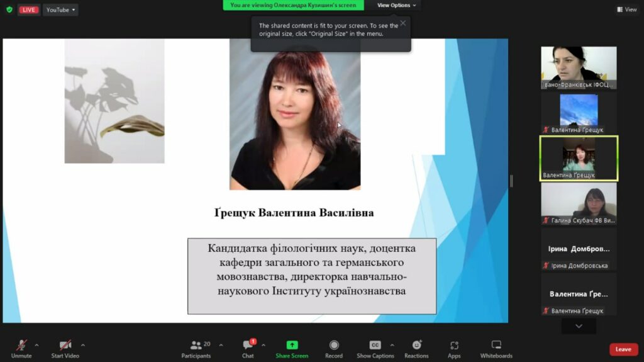Close the shared content size notification
The width and height of the screenshot is (644, 362).
(x=403, y=23)
